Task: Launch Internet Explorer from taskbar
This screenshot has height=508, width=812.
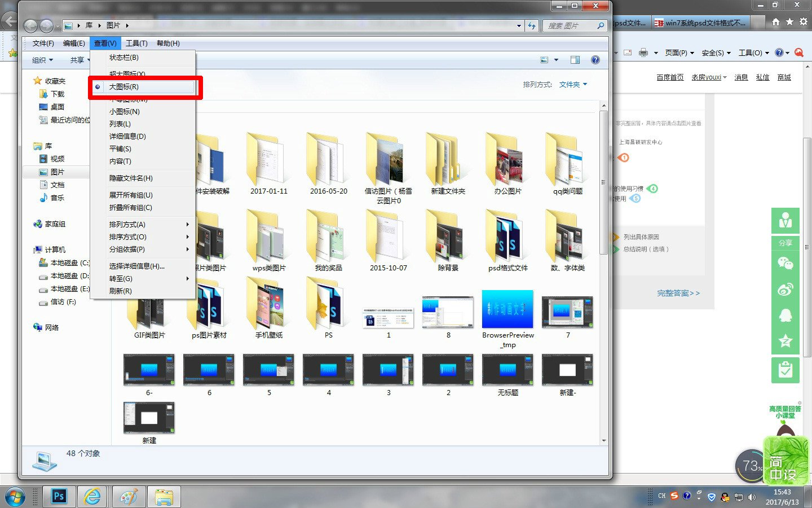Action: (x=93, y=496)
